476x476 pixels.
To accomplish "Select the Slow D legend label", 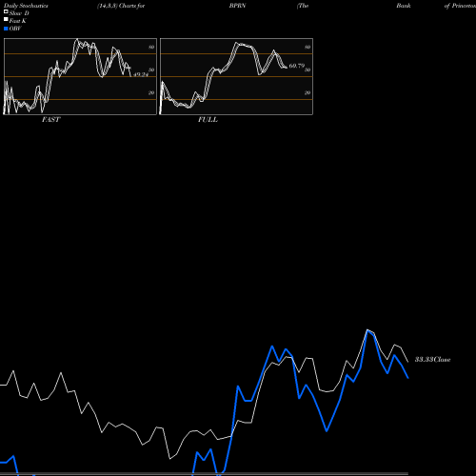I will pyautogui.click(x=19, y=13).
